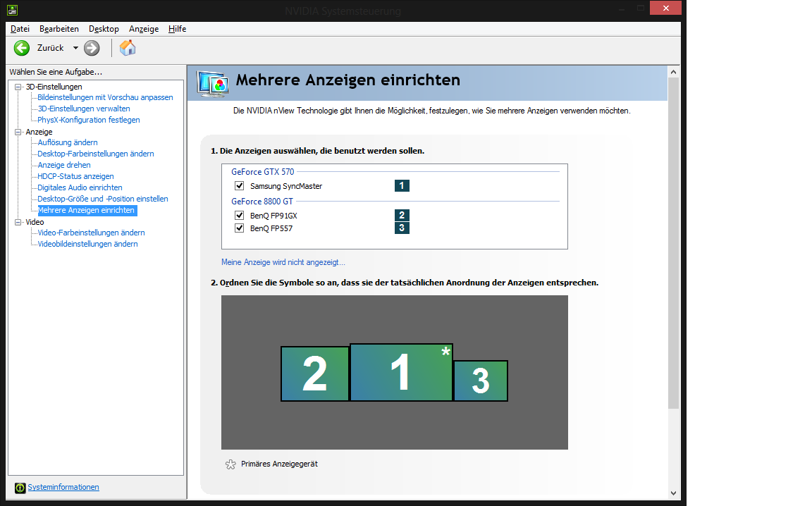Collapse the Video tree node
The height and width of the screenshot is (506, 812).
pyautogui.click(x=18, y=222)
